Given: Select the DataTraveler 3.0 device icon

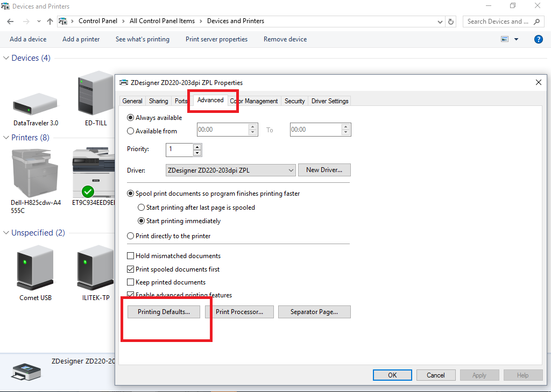Looking at the screenshot, I should point(36,102).
